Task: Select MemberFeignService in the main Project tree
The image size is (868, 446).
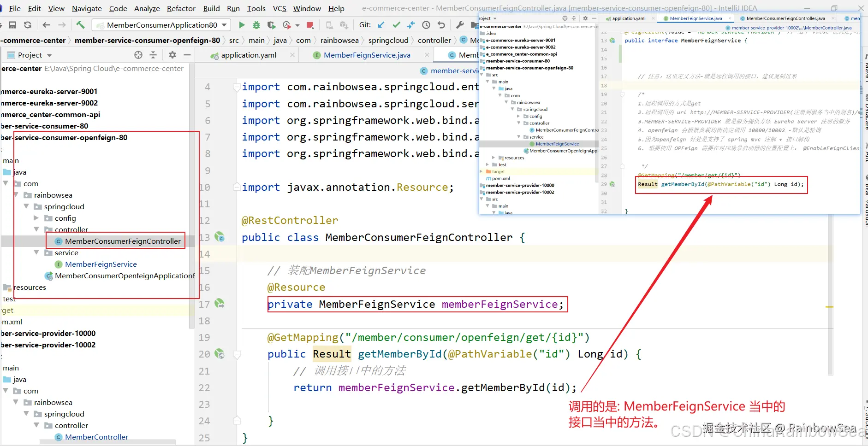Action: [101, 264]
